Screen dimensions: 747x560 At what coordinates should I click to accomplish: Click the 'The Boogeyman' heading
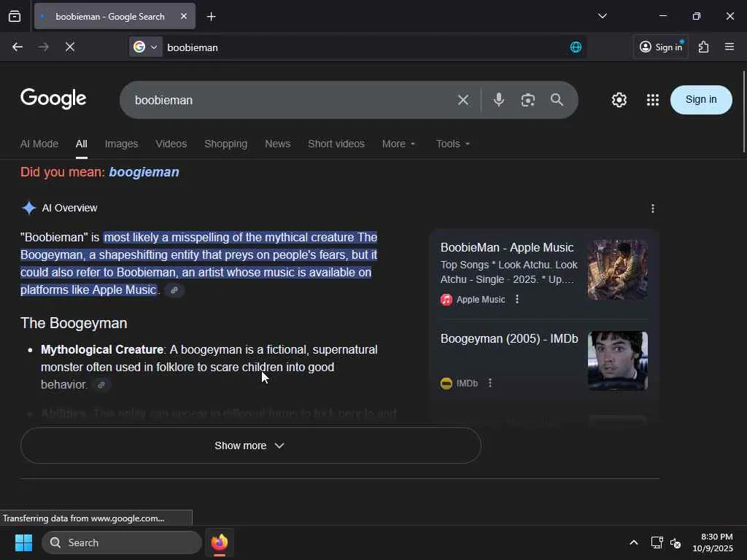click(x=74, y=323)
